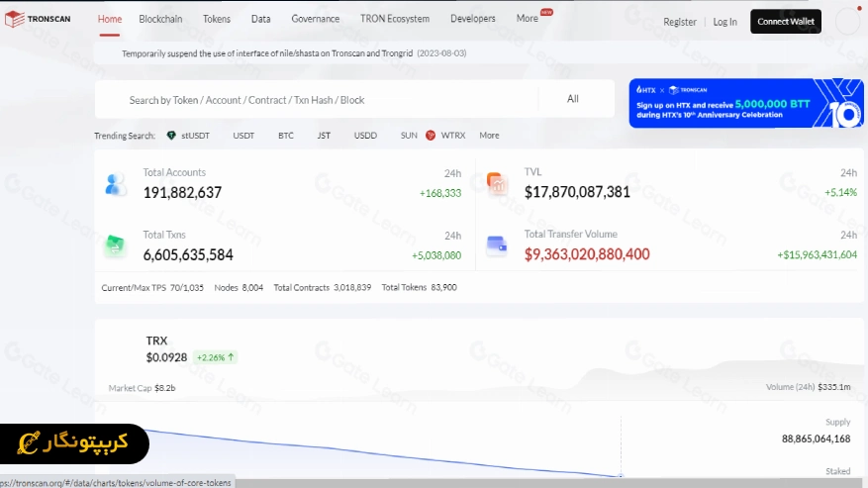Viewport: 868px width, 488px height.
Task: Click the Supply value 88,865,064,168
Action: [816, 439]
